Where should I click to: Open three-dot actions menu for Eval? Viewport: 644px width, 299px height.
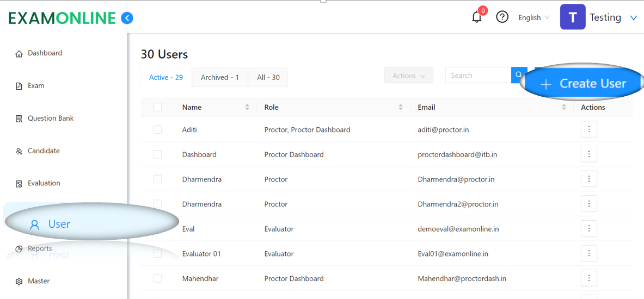589,228
